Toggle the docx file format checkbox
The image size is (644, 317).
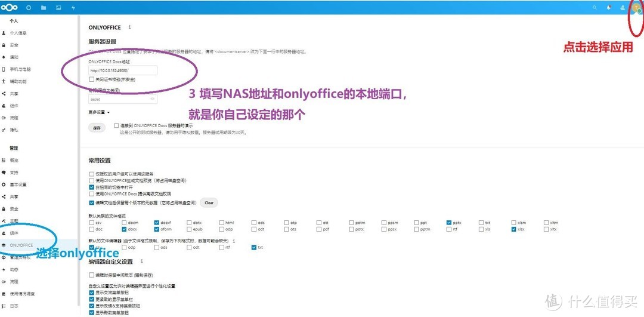click(124, 229)
